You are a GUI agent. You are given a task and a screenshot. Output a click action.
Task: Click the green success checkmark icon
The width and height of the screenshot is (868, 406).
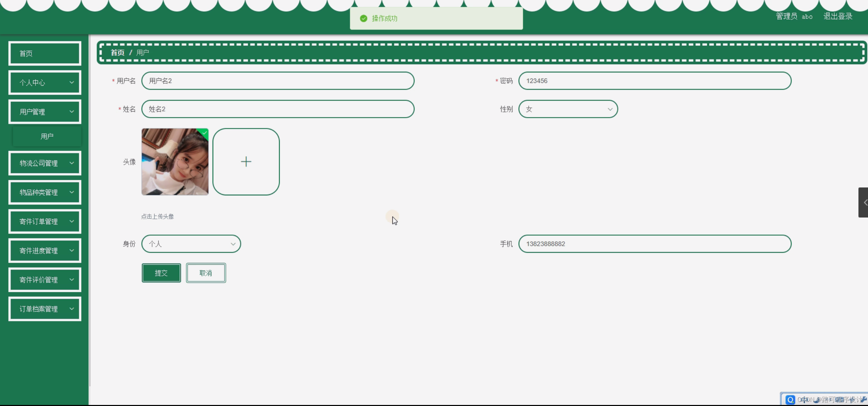(363, 18)
